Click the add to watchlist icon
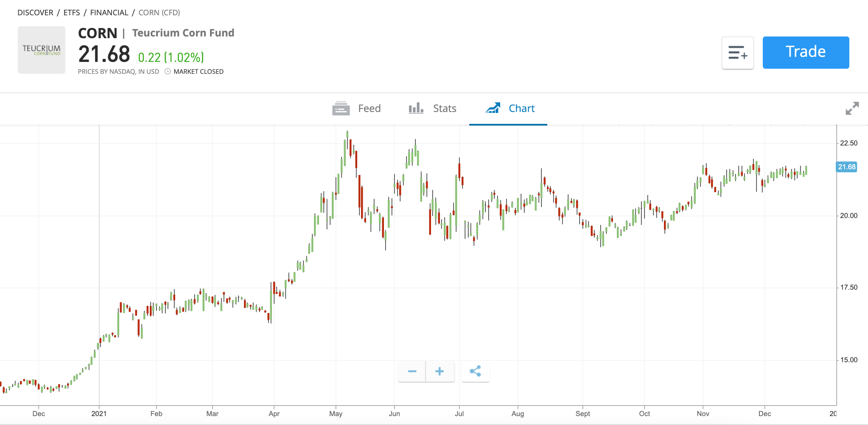868x425 pixels. click(738, 53)
